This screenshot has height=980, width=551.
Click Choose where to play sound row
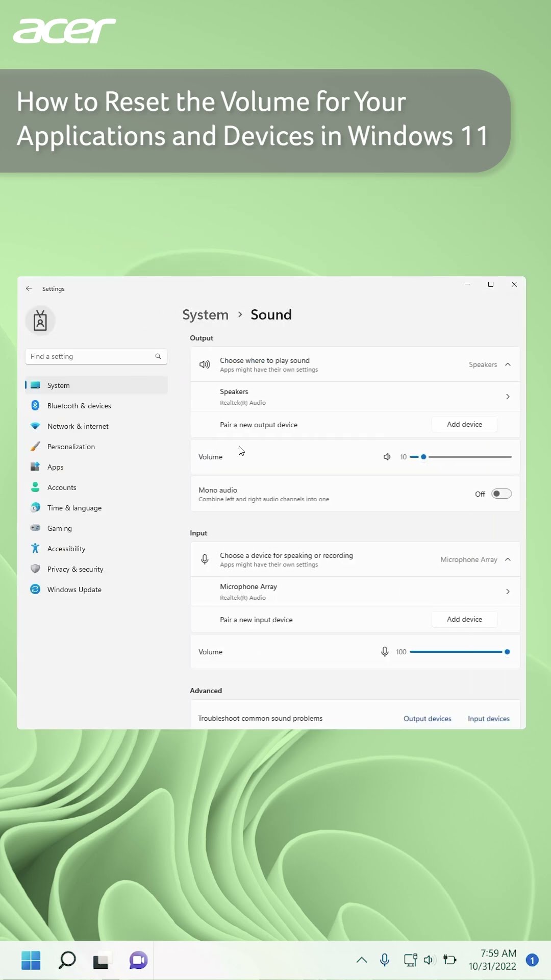pyautogui.click(x=355, y=364)
